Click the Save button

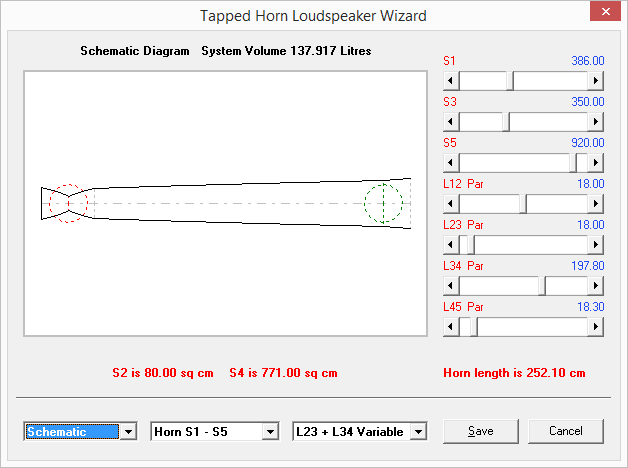(x=481, y=431)
